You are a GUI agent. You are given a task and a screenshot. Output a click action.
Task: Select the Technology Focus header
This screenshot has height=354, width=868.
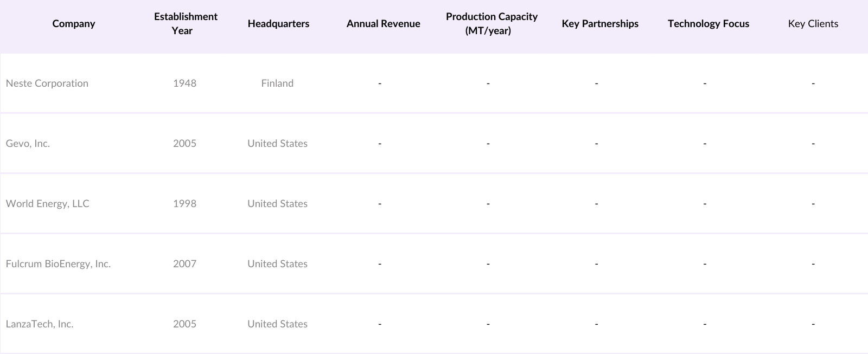pyautogui.click(x=708, y=24)
